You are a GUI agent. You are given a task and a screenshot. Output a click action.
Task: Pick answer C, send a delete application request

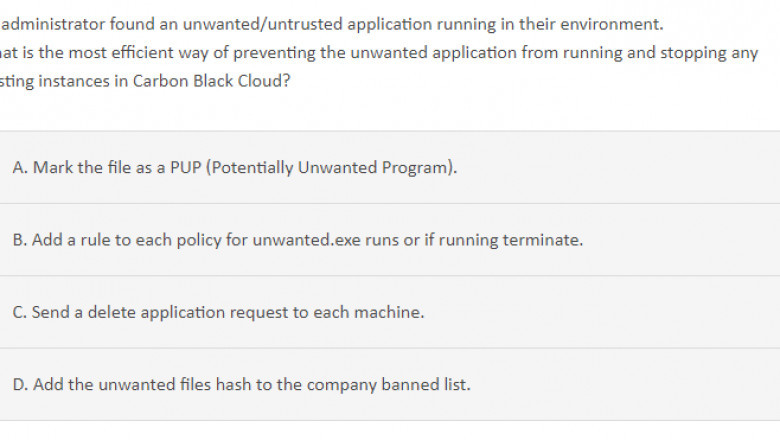[390, 312]
